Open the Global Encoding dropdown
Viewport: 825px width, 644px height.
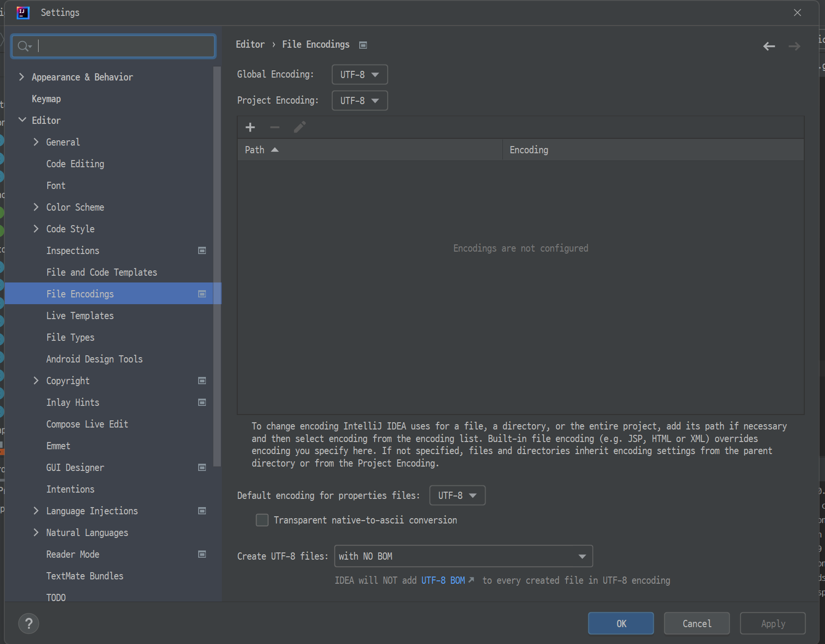coord(360,75)
